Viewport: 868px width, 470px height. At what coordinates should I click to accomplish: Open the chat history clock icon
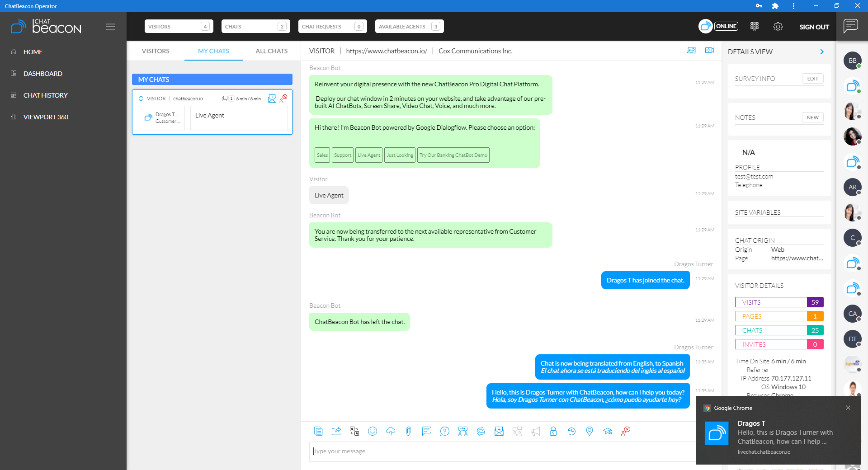(571, 431)
